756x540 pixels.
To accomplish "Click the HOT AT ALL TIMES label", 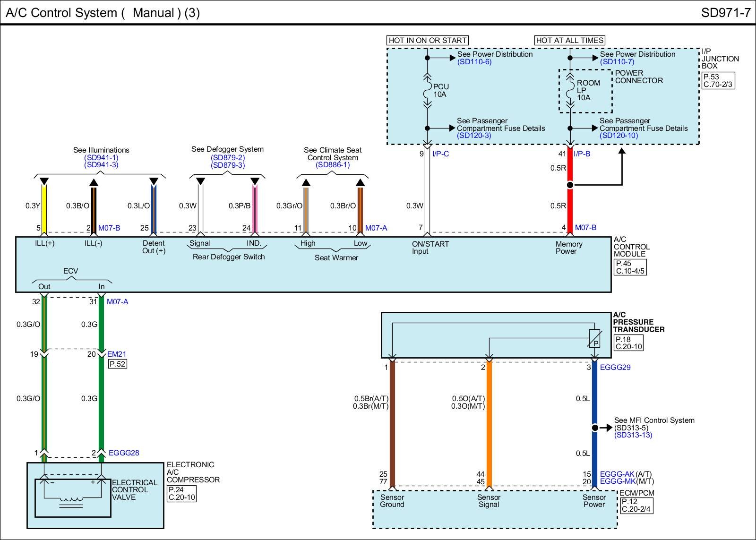I will coord(569,40).
